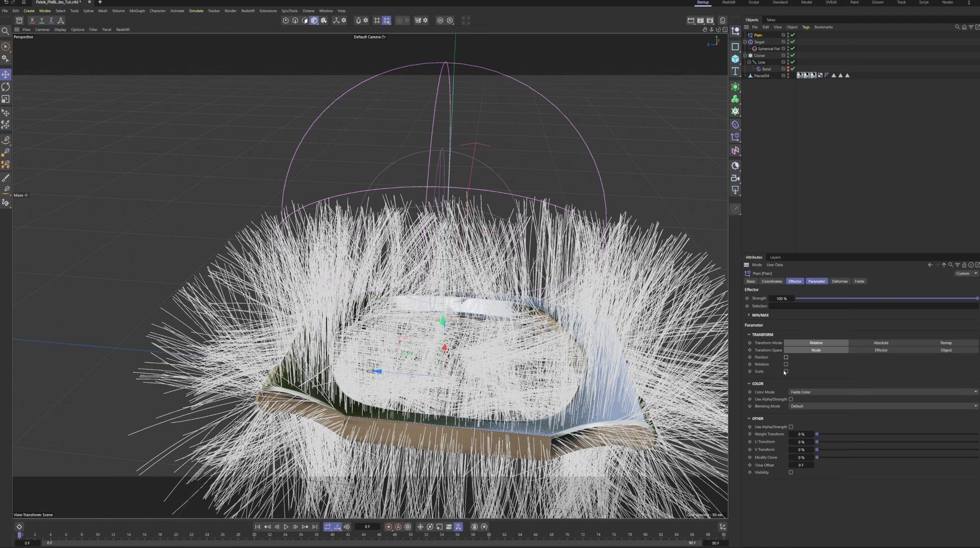Click the up arrow in Attributes manager
Viewport: 980px width, 548px height.
point(944,265)
